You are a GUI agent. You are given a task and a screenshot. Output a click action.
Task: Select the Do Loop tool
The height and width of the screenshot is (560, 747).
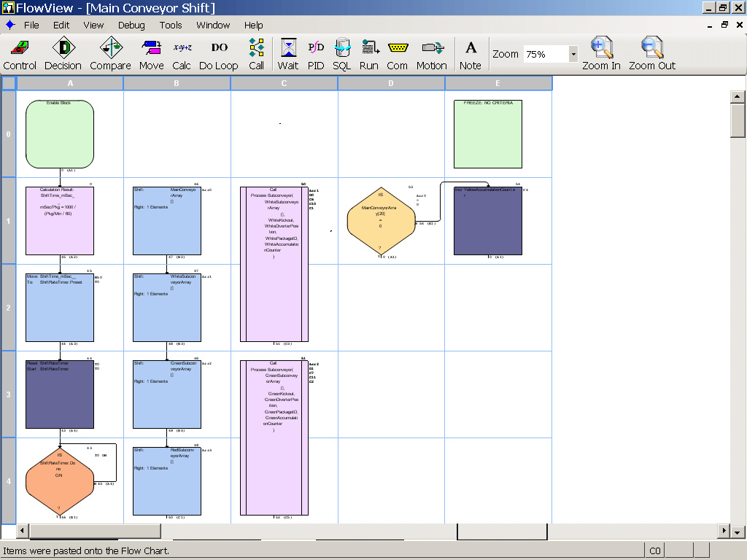click(x=219, y=54)
